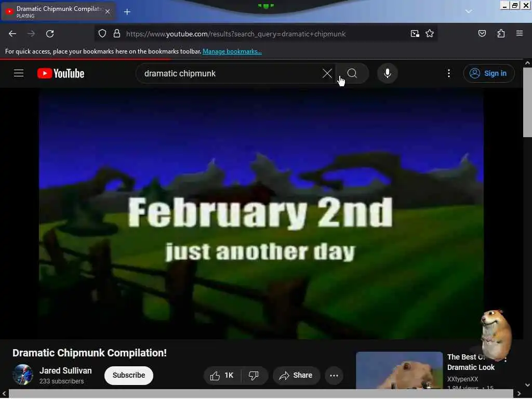Open the picture-in-picture icon in address bar
The height and width of the screenshot is (399, 532).
pos(415,34)
